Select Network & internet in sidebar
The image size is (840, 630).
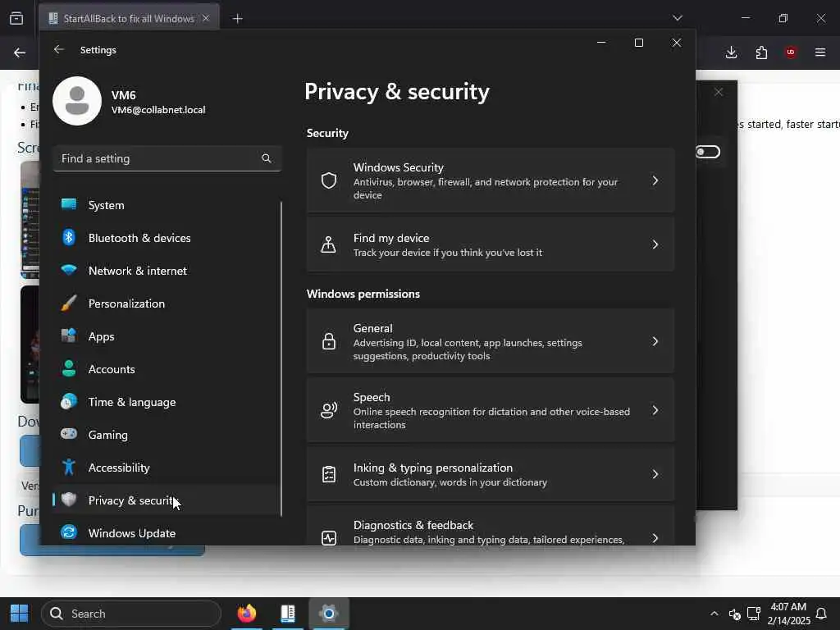pos(166,271)
